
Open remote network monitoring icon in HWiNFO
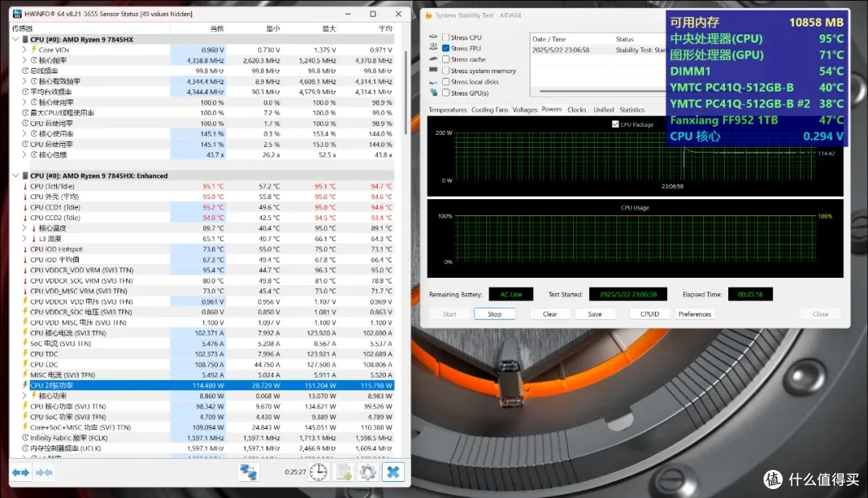click(x=248, y=472)
